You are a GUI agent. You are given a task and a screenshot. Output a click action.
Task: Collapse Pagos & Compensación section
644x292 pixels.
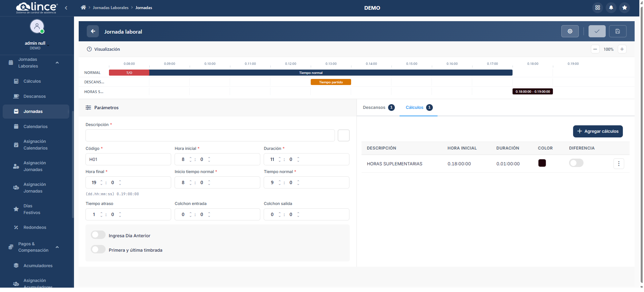tap(57, 247)
